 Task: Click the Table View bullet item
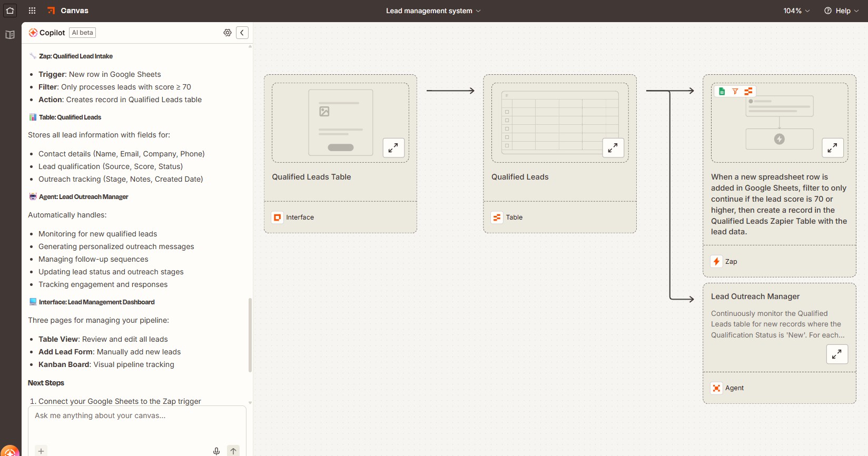point(103,339)
